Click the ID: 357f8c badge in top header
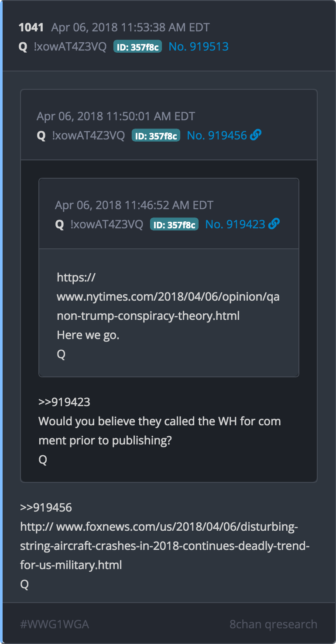The image size is (336, 644). pos(137,47)
